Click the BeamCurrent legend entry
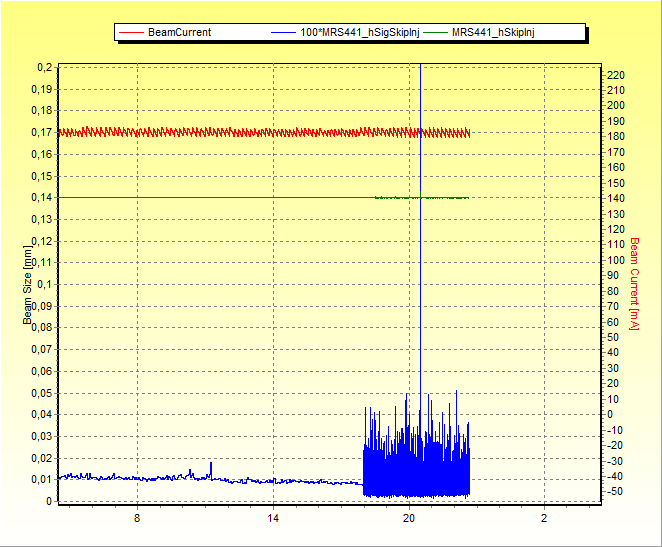This screenshot has width=662, height=547. (179, 32)
